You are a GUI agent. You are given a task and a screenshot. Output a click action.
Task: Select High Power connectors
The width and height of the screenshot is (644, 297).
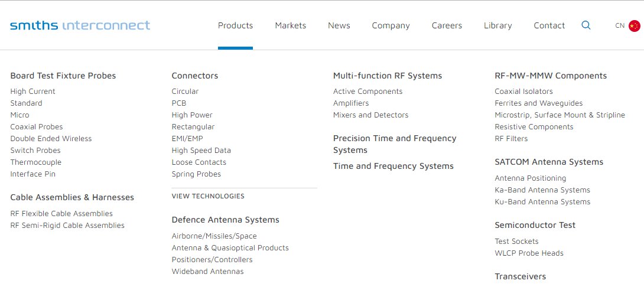point(192,115)
